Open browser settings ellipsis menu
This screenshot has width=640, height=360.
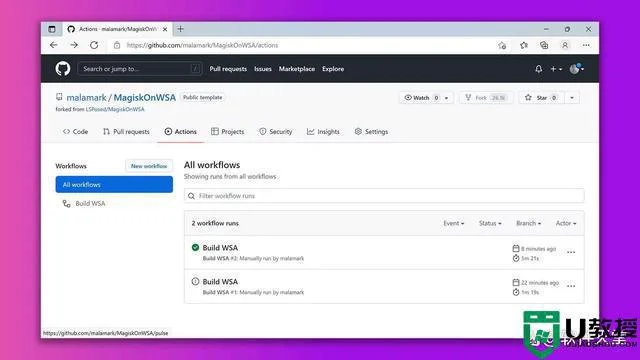pos(586,45)
